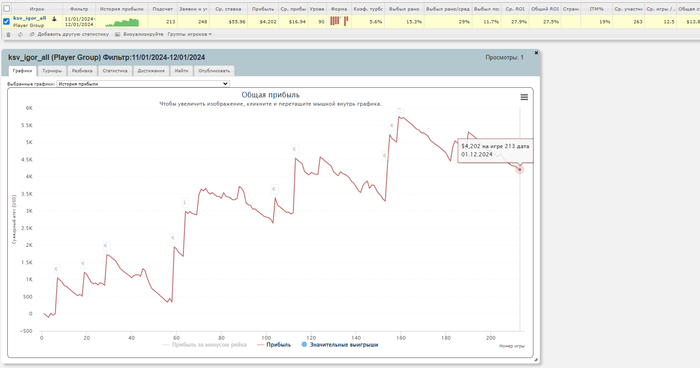Click the red Форма bars indicator in the row
This screenshot has width=700, height=368.
click(x=339, y=21)
